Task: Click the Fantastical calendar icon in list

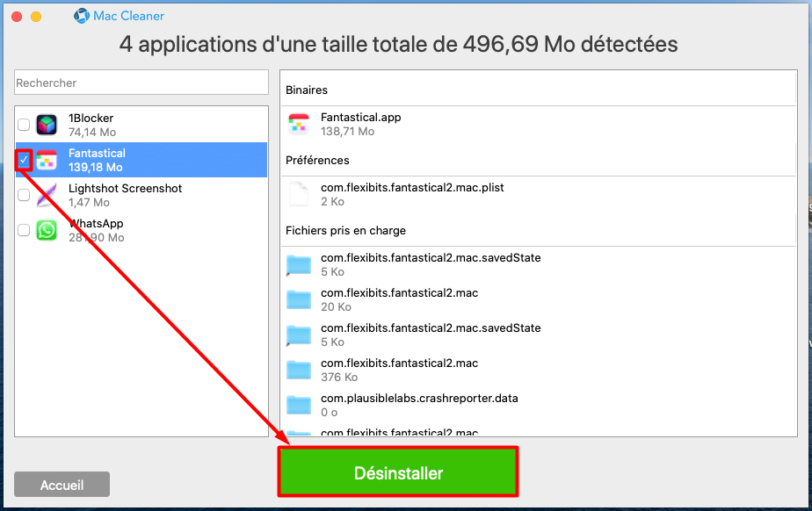Action: click(47, 161)
